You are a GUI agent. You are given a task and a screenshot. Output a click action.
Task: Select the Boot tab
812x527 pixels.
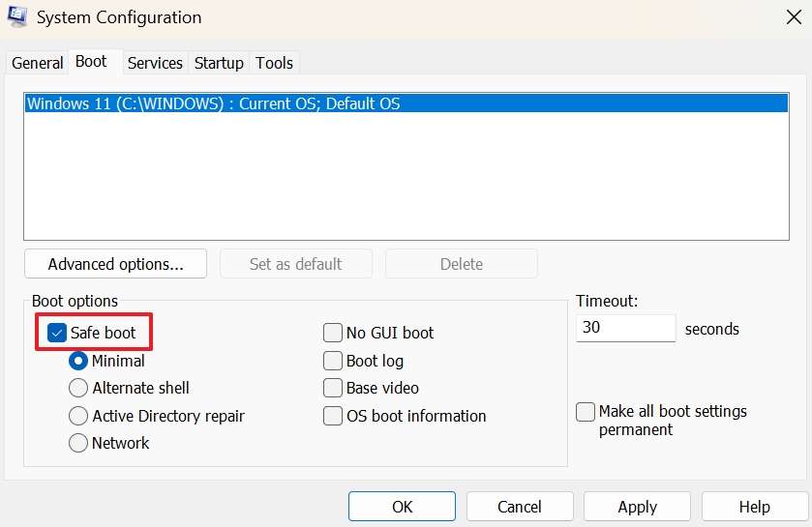coord(91,62)
